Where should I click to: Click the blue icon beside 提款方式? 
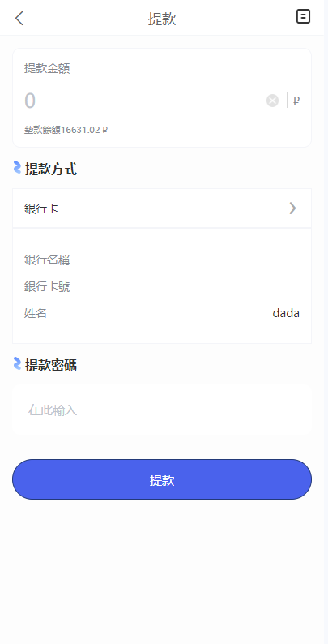coord(17,168)
